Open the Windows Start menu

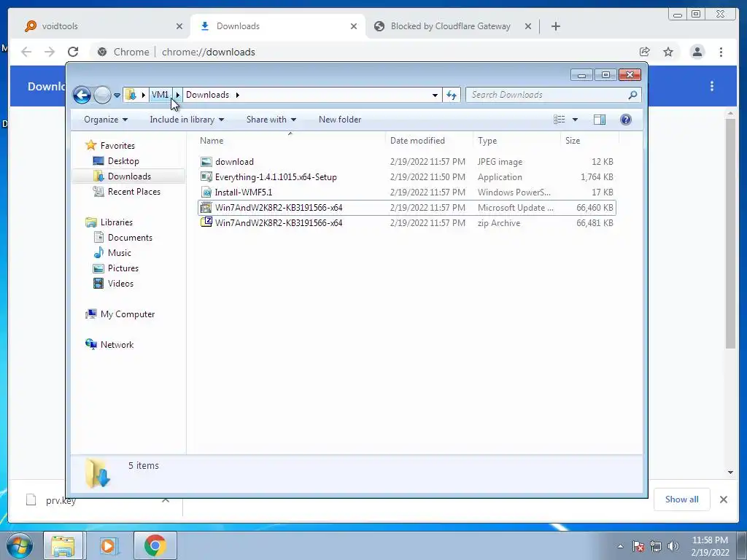click(x=20, y=545)
